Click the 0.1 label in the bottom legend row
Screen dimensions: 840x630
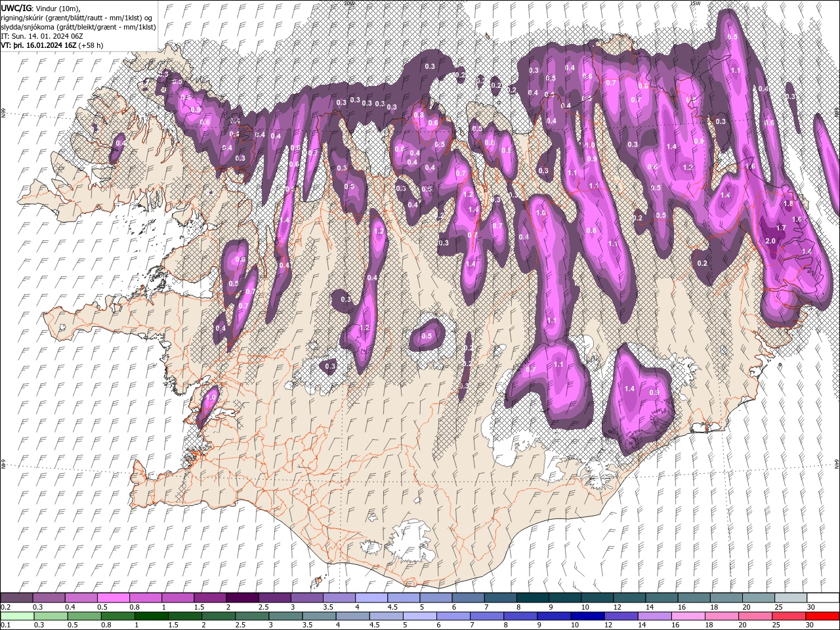[5, 625]
